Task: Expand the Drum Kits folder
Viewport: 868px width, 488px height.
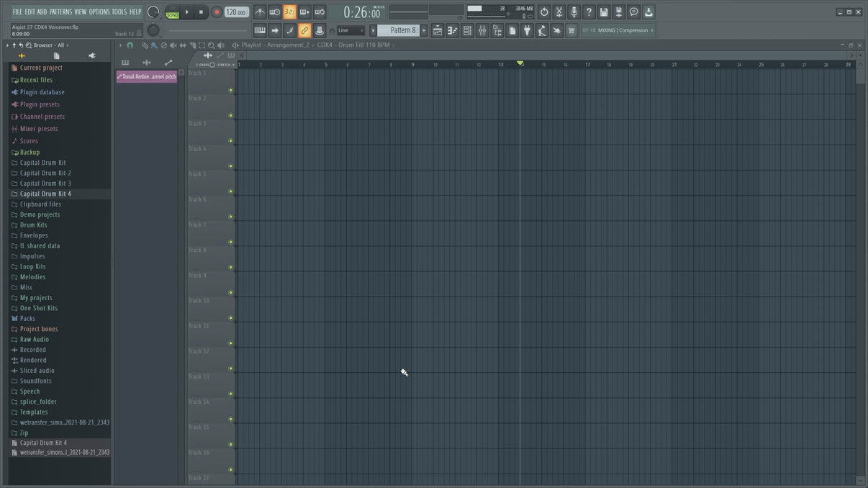Action: (33, 225)
